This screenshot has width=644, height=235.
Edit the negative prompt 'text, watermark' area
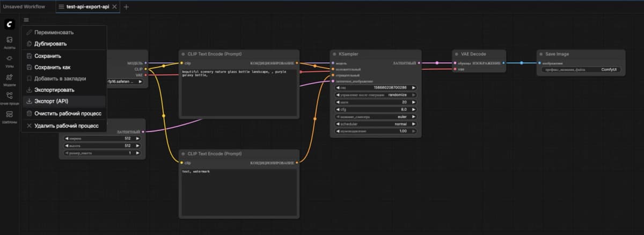click(238, 192)
